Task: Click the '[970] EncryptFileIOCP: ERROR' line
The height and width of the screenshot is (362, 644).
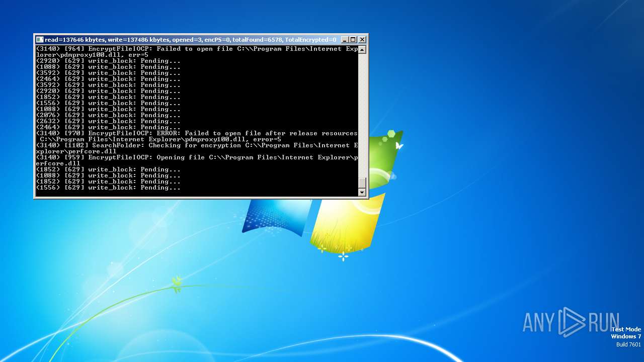Action: point(197,133)
